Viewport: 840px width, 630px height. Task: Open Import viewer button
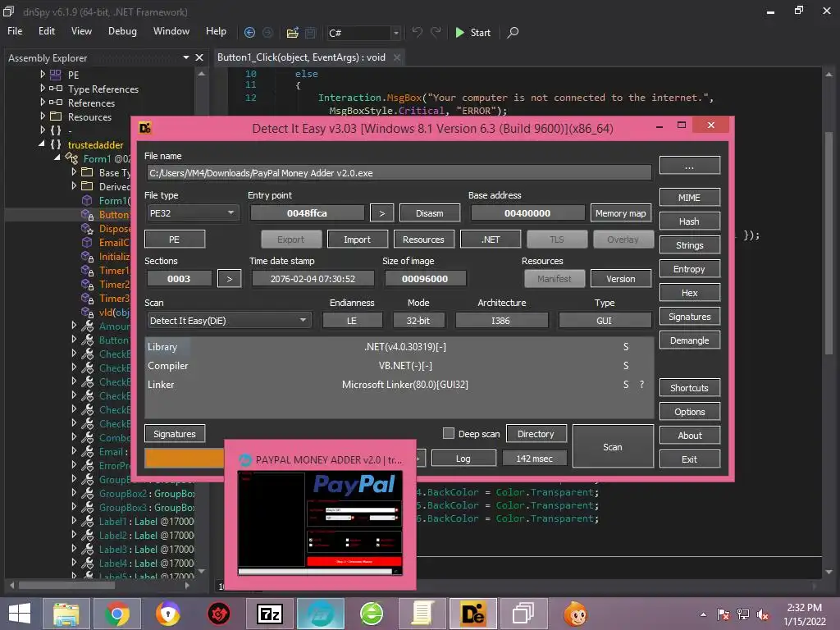pos(358,240)
